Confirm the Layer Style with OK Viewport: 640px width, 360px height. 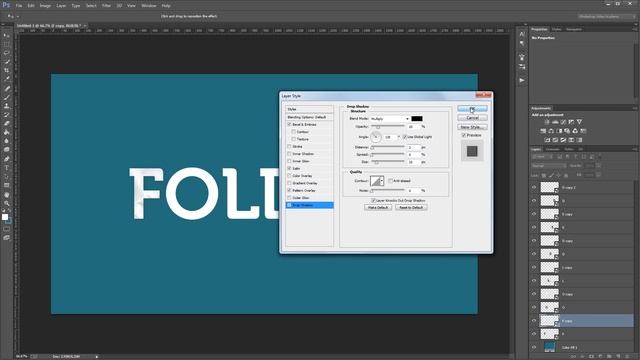pyautogui.click(x=472, y=109)
